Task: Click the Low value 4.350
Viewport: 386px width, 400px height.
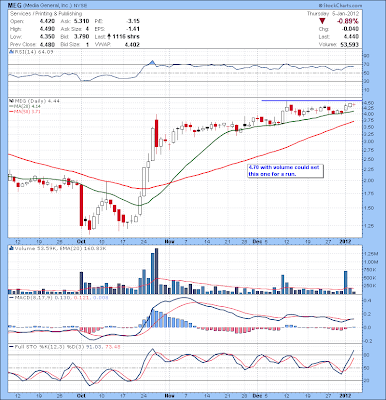Action: tap(48, 37)
